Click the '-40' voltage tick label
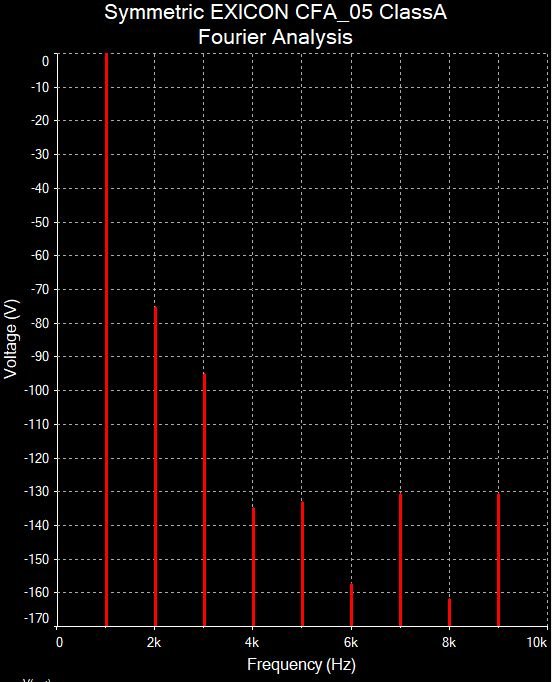The width and height of the screenshot is (552, 682). coord(40,188)
